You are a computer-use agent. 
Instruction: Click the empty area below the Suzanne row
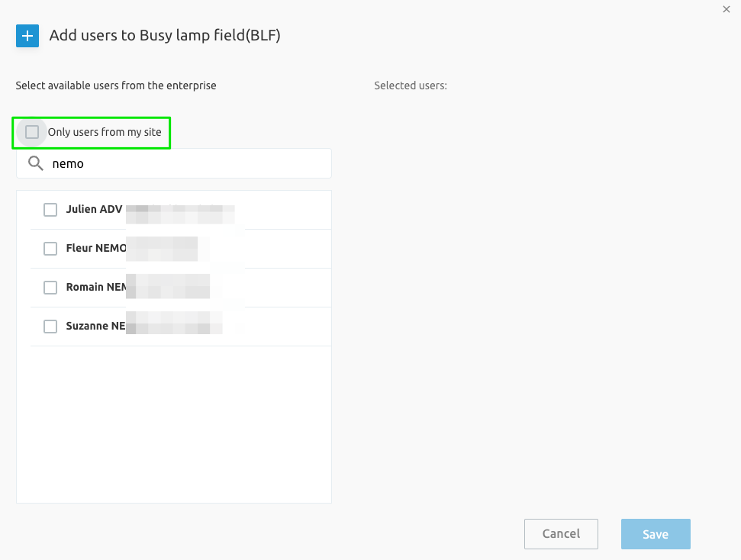pos(174,423)
